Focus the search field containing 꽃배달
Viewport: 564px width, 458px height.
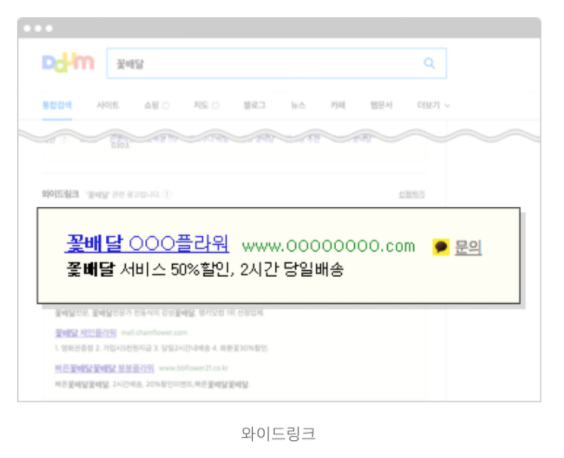pos(276,63)
